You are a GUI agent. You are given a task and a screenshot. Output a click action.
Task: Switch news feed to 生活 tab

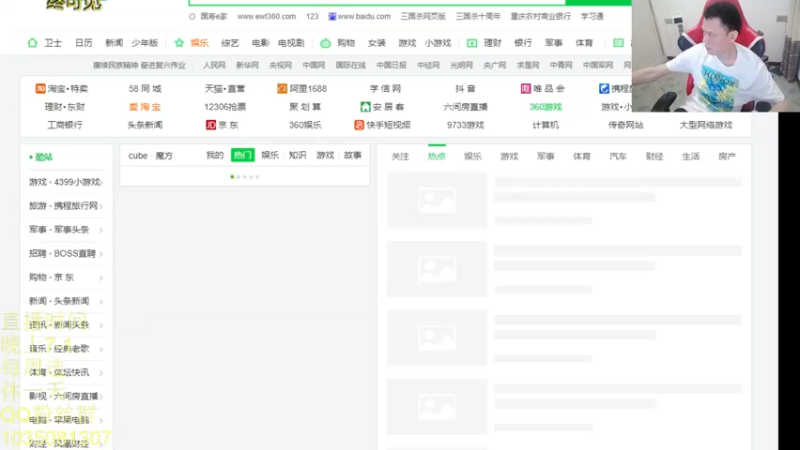coord(691,156)
